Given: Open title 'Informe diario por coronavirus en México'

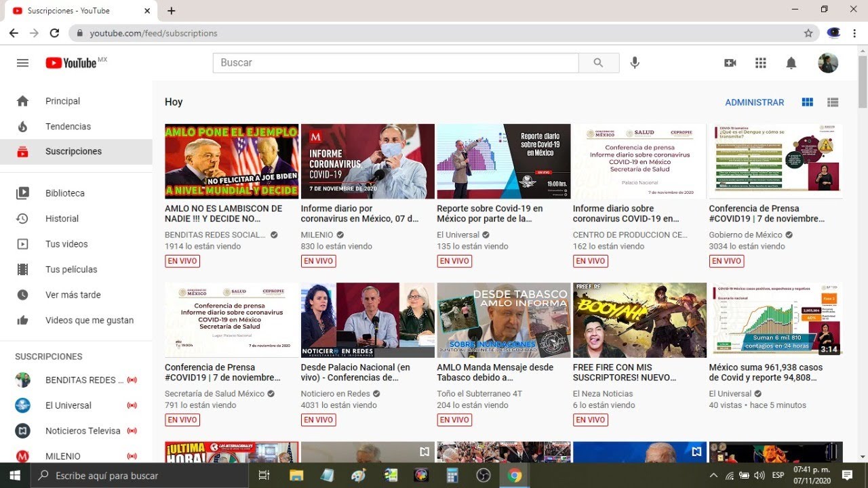Looking at the screenshot, I should click(x=360, y=213).
